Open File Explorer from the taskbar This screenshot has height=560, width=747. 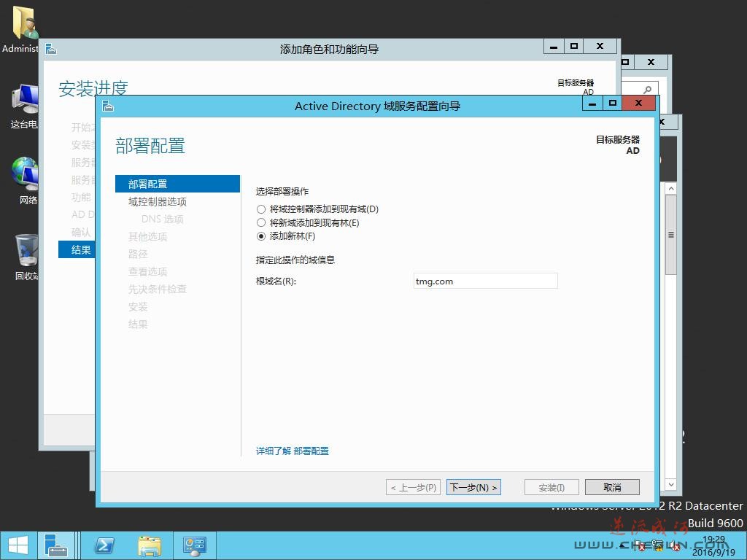(150, 545)
